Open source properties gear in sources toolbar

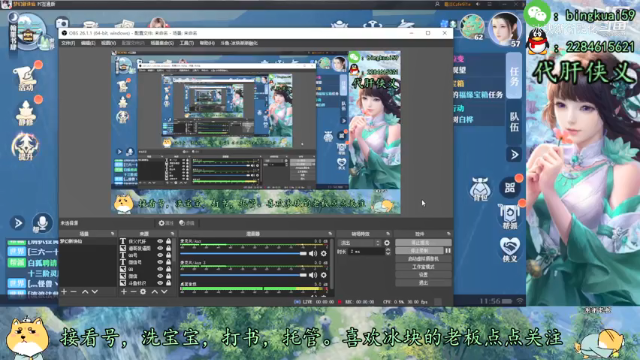pos(143,292)
